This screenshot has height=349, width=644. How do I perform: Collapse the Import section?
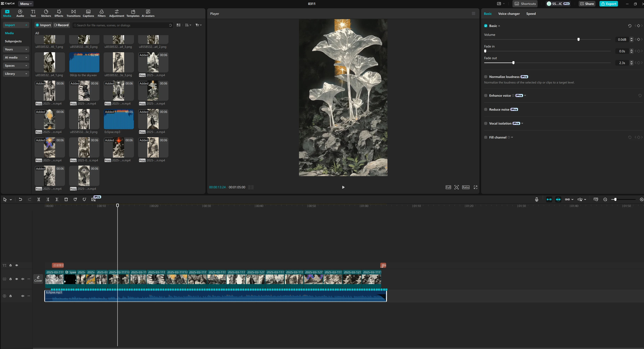click(x=16, y=25)
